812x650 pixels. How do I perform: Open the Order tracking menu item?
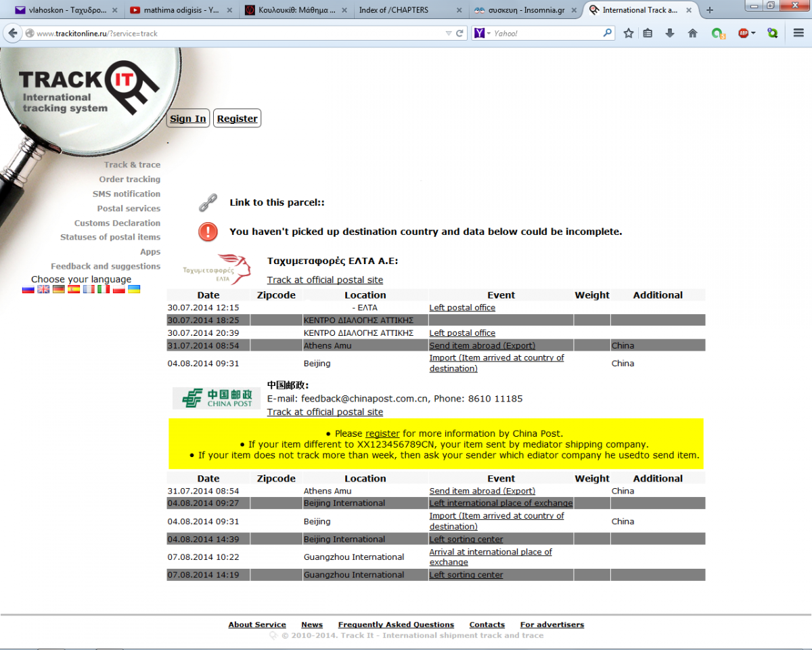click(x=130, y=179)
